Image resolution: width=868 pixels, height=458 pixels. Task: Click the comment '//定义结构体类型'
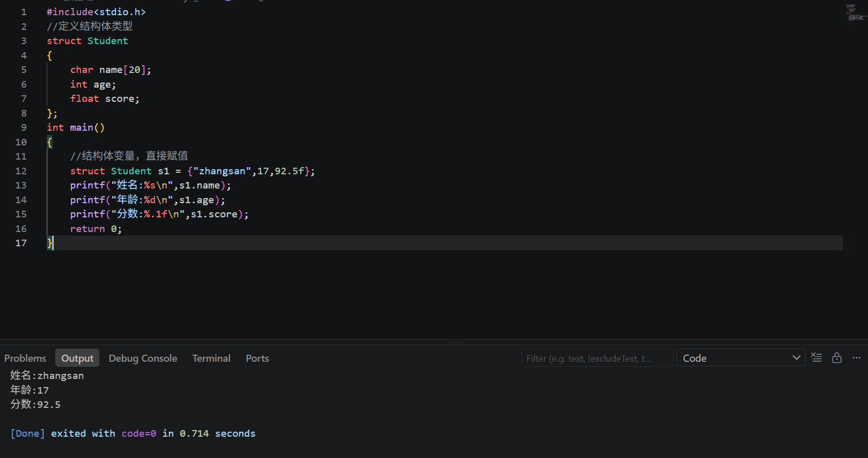coord(90,26)
